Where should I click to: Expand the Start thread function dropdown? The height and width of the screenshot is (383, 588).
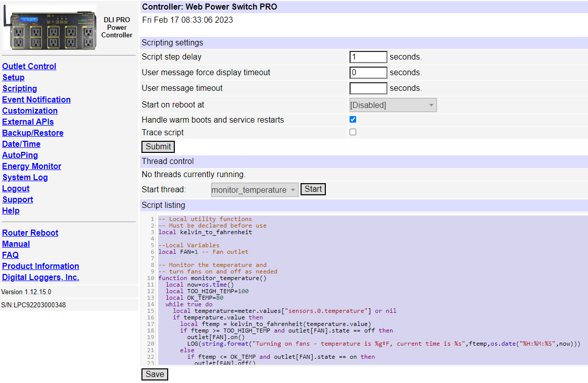(254, 190)
